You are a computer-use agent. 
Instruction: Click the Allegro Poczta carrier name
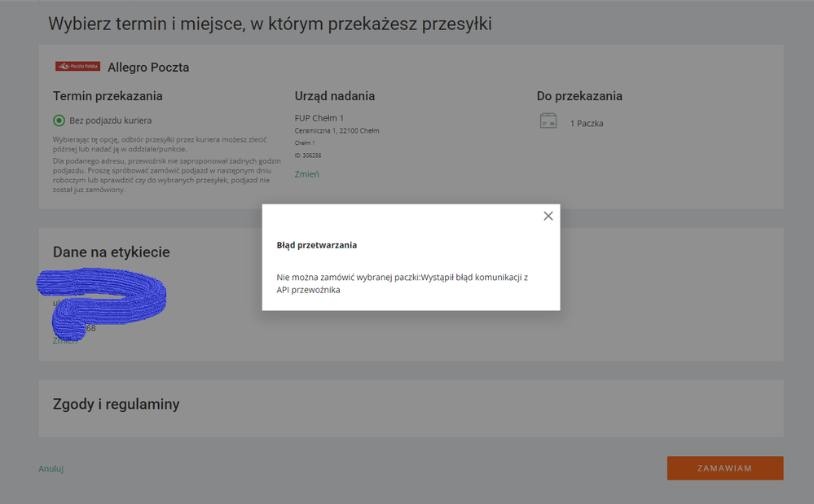[147, 68]
